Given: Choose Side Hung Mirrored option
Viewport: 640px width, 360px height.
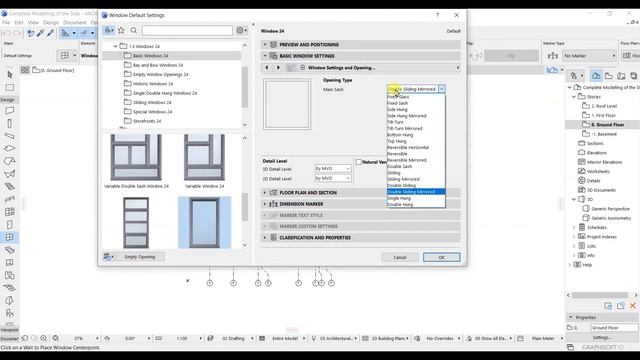Looking at the screenshot, I should [416, 116].
